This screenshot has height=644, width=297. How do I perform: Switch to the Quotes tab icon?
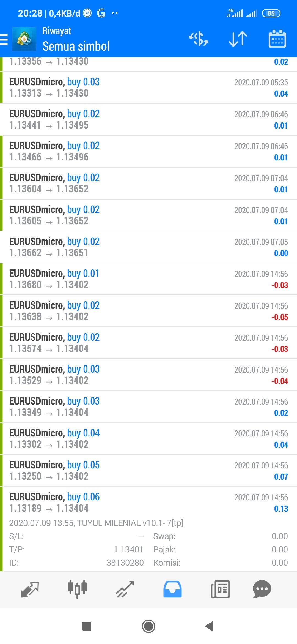tap(30, 590)
